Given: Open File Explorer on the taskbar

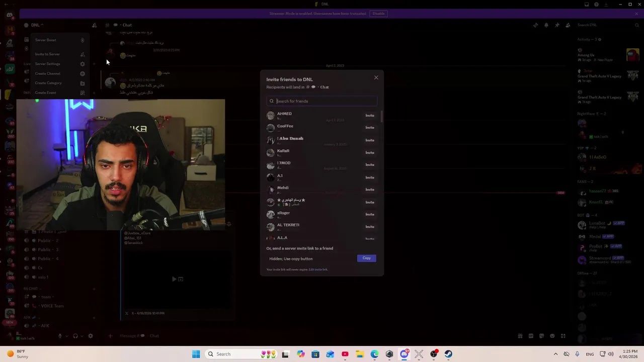Looking at the screenshot, I should coord(360,354).
